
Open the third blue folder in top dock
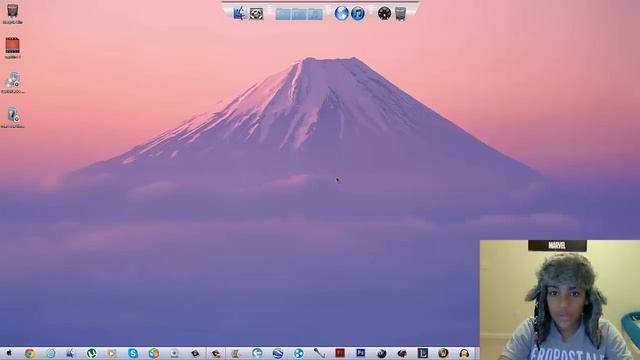pos(315,14)
